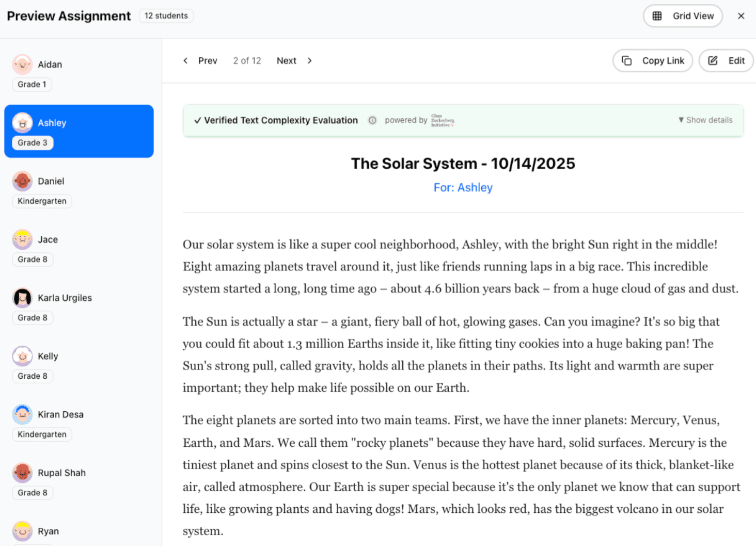Click the Next text button
This screenshot has width=756, height=550.
pos(286,61)
